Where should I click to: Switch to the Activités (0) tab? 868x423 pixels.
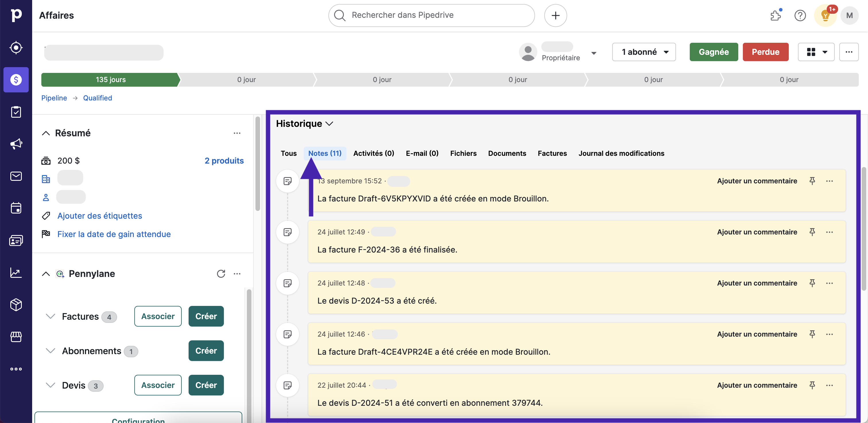coord(373,153)
